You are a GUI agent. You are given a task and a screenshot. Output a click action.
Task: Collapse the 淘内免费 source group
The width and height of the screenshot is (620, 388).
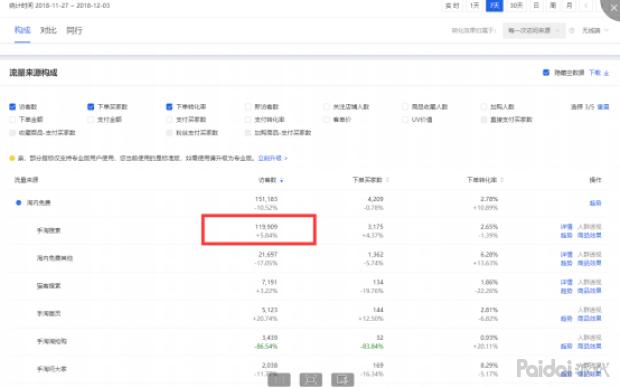click(18, 203)
